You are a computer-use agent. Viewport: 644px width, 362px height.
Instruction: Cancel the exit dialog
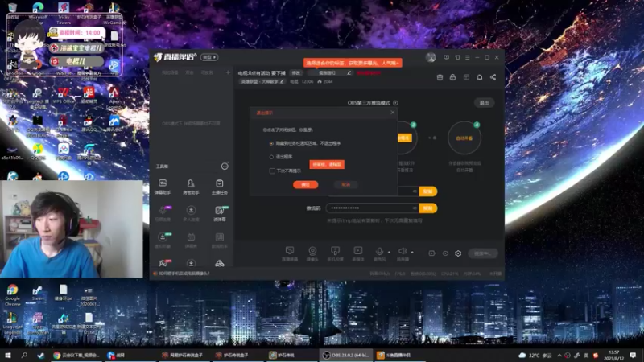346,185
